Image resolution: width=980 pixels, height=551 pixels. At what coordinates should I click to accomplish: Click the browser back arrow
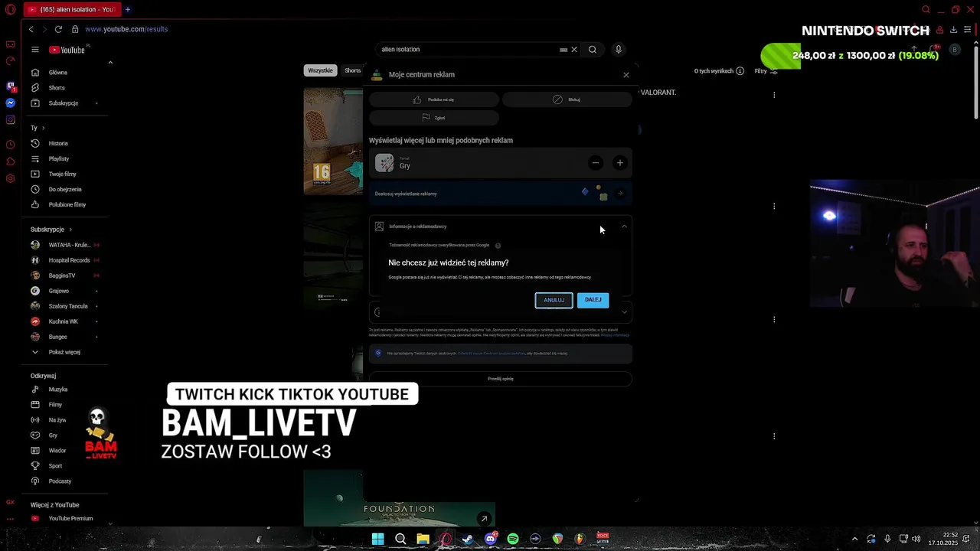click(31, 29)
